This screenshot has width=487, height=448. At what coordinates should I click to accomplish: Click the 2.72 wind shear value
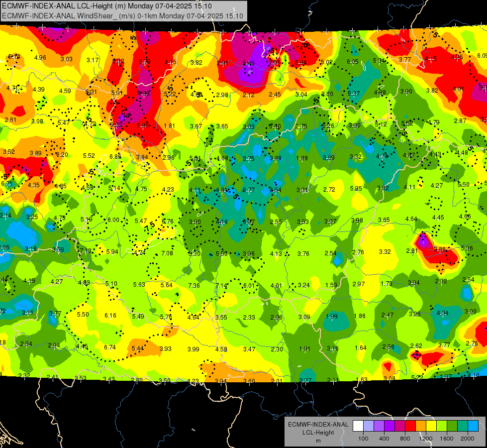329,189
